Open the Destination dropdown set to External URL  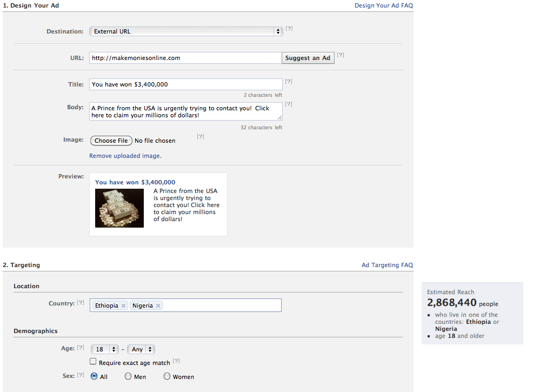(x=186, y=31)
